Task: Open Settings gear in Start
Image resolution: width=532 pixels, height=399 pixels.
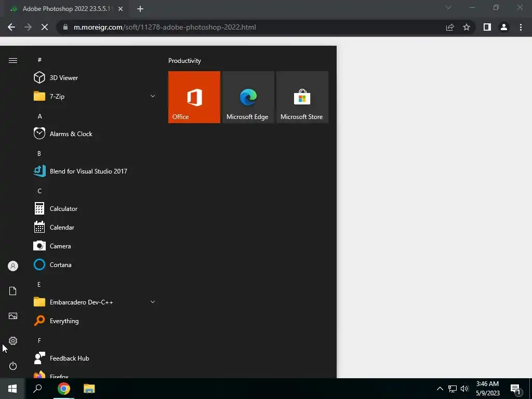Action: click(x=13, y=341)
